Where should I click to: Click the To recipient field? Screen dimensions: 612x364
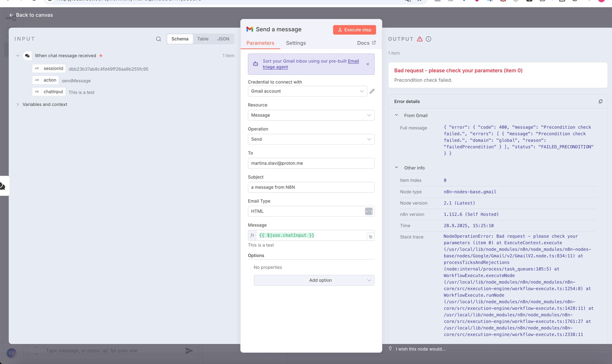311,163
